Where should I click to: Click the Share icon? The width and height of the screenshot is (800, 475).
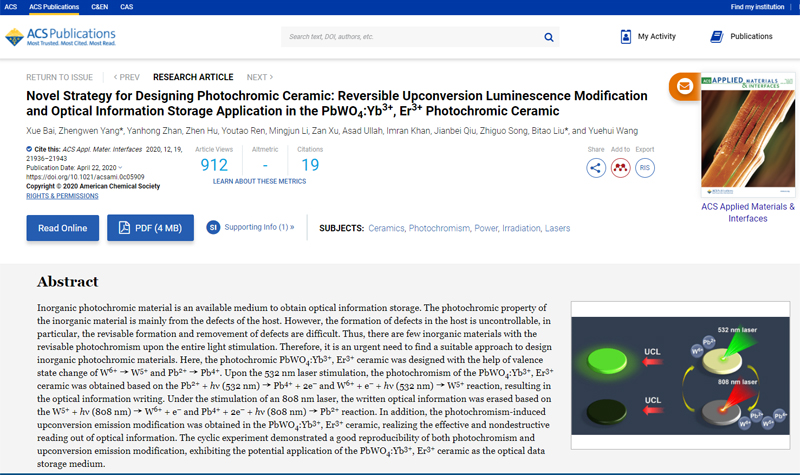click(x=596, y=168)
